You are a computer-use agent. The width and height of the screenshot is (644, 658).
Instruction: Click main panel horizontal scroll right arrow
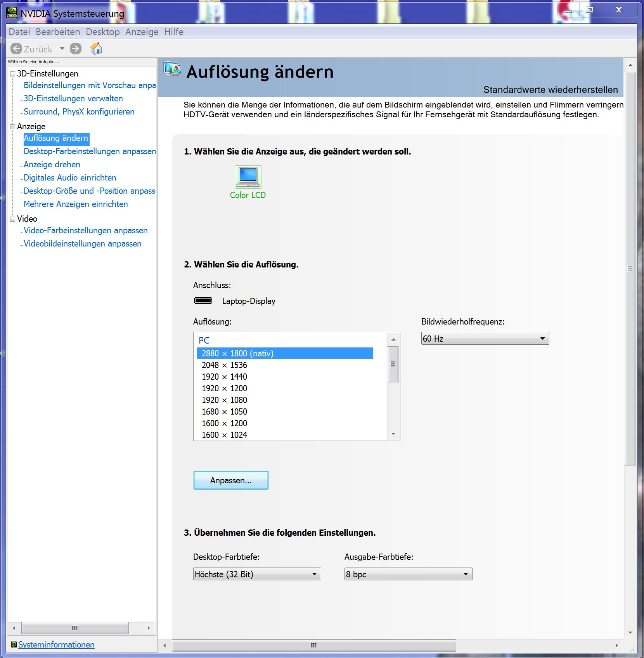pyautogui.click(x=616, y=646)
